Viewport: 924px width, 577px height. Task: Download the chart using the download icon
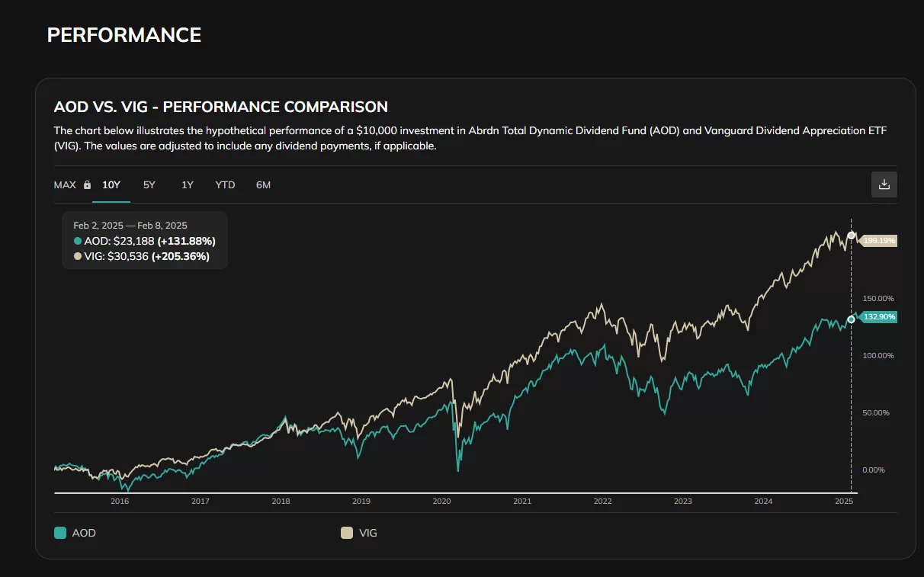[884, 184]
